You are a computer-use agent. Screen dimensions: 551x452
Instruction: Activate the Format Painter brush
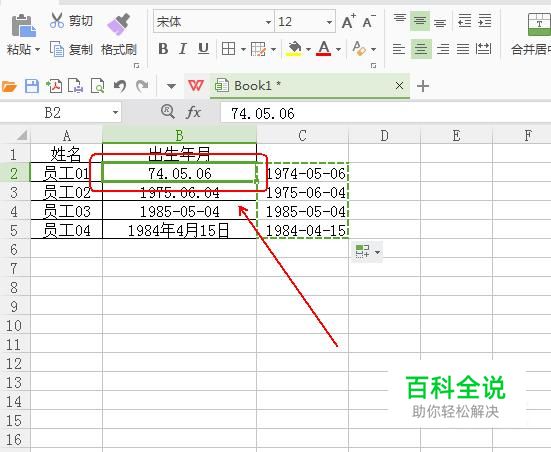point(119,24)
